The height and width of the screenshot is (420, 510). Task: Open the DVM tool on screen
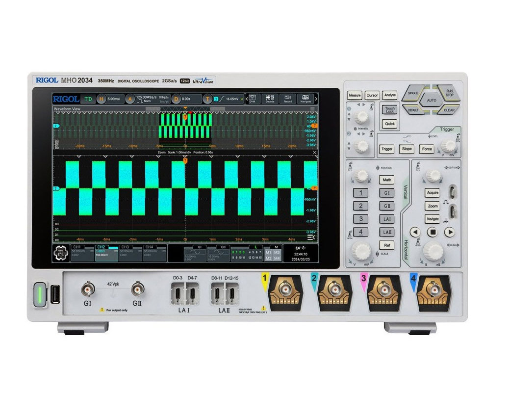253,99
